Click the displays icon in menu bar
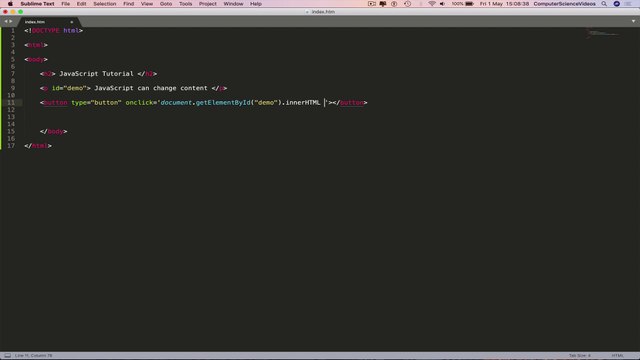This screenshot has height=360, width=640. click(x=382, y=4)
